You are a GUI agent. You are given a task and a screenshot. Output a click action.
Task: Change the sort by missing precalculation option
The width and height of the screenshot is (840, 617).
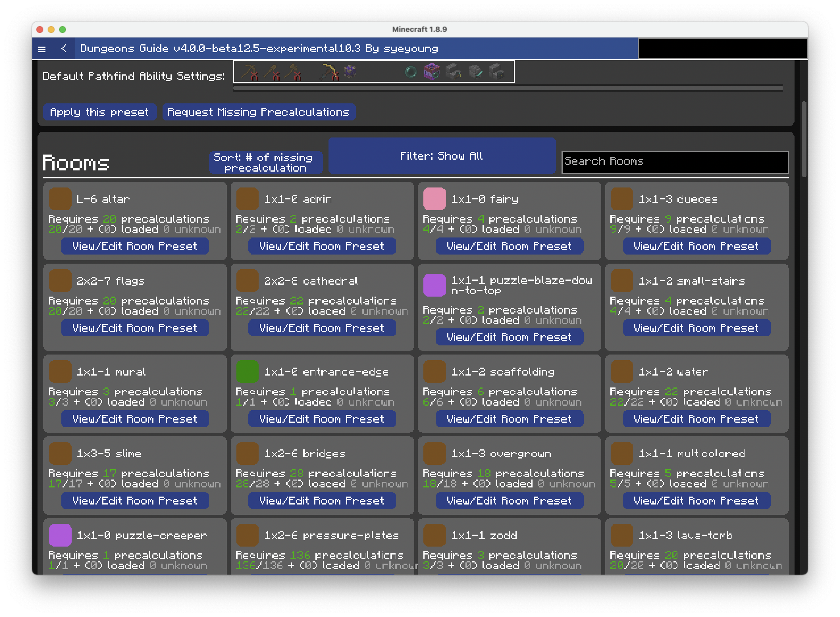point(265,162)
